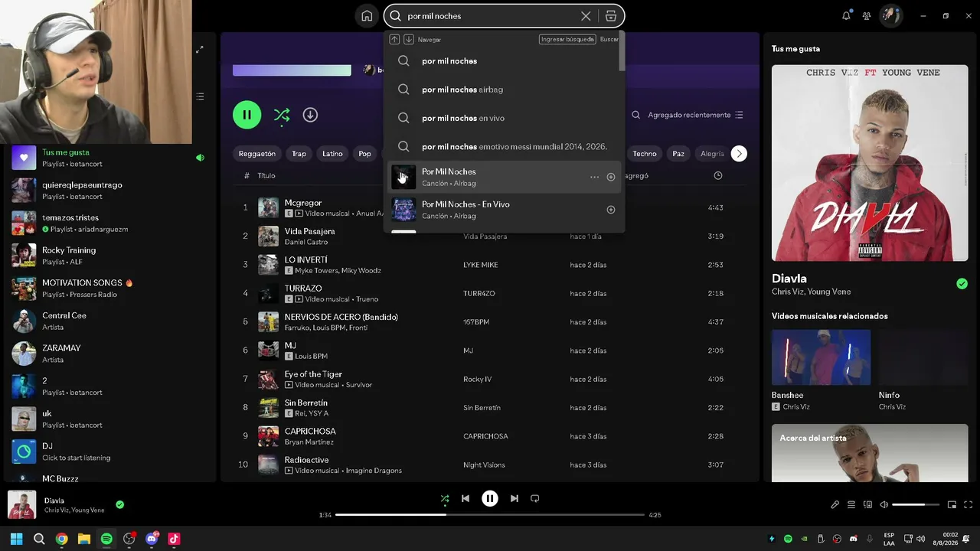Download the Tus me gusta playlist
This screenshot has width=980, height=551.
[x=310, y=115]
